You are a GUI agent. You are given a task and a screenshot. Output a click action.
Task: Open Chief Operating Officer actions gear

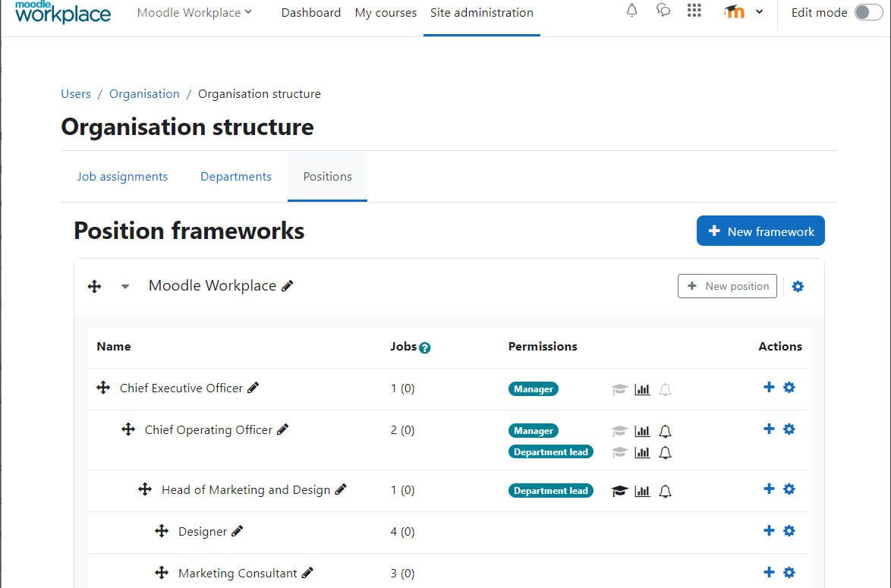coord(789,429)
